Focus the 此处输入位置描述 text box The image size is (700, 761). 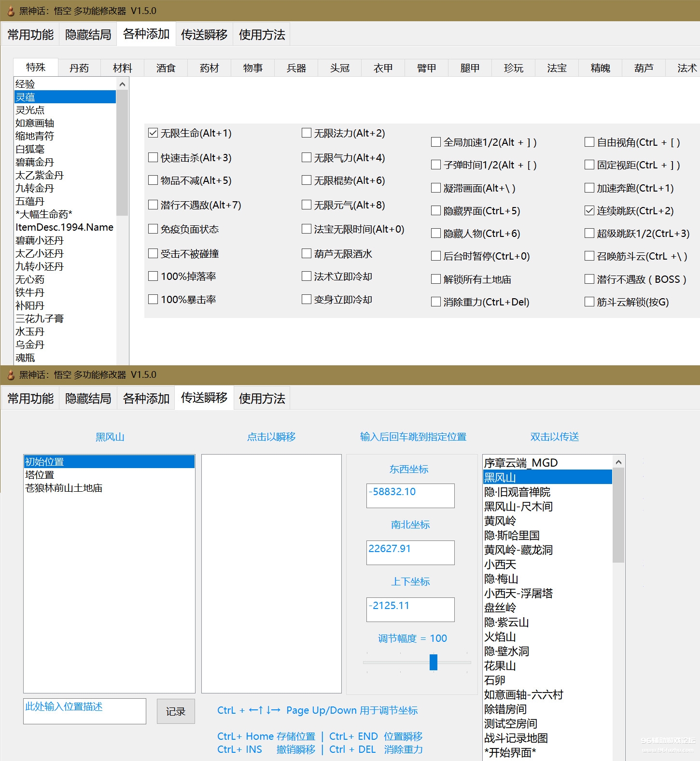pos(84,711)
